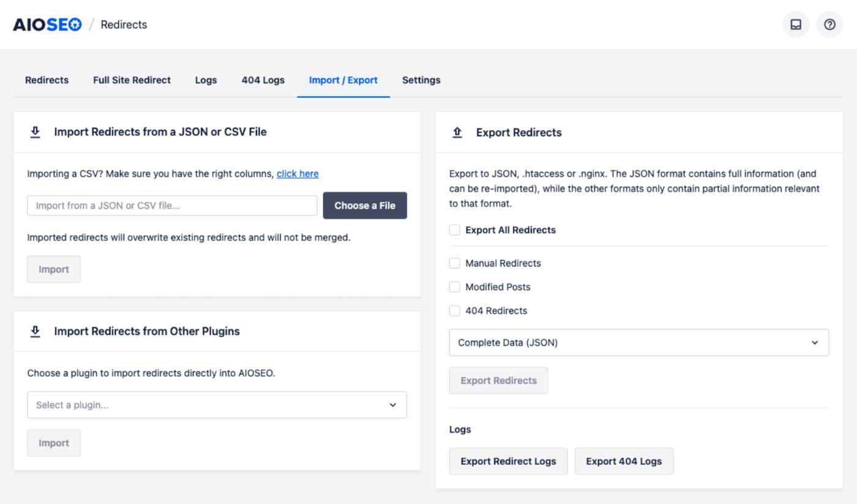Select the 404 Redirects checkbox
This screenshot has height=504, width=857.
[455, 311]
